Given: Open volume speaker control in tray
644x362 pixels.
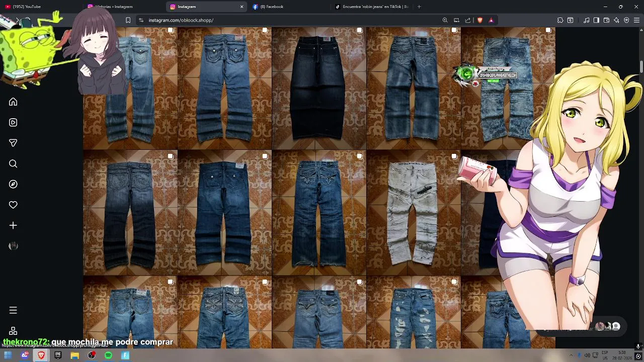Looking at the screenshot, I should coord(587,355).
